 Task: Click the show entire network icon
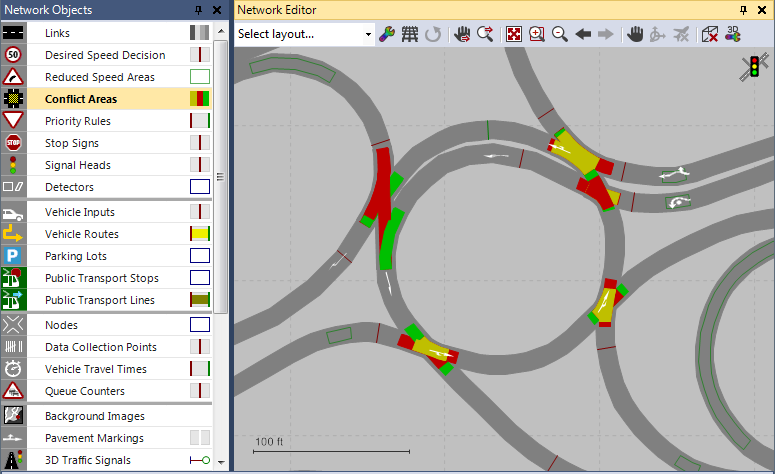coord(513,34)
